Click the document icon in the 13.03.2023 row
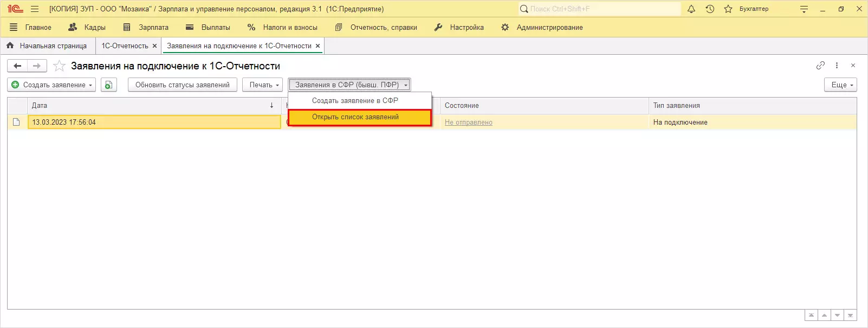Image resolution: width=868 pixels, height=328 pixels. [x=16, y=122]
